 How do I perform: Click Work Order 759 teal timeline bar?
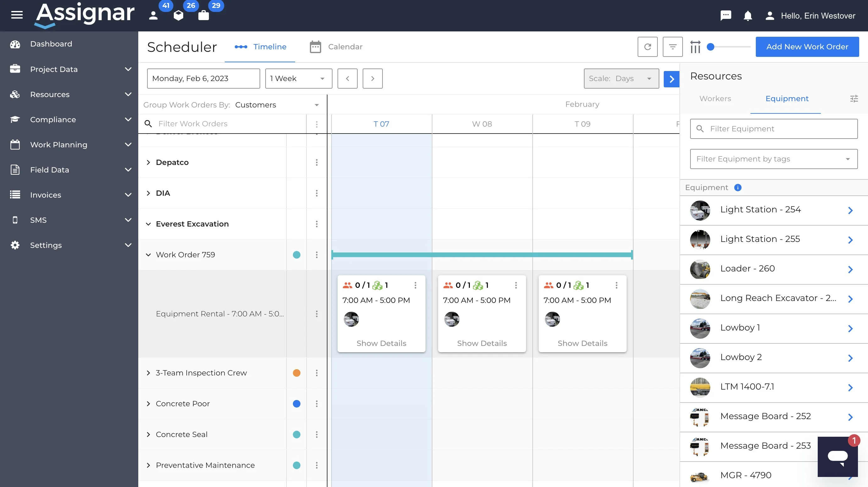482,255
